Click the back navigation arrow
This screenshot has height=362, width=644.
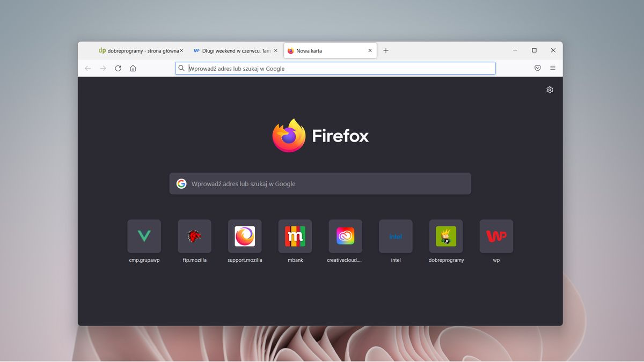tap(87, 68)
